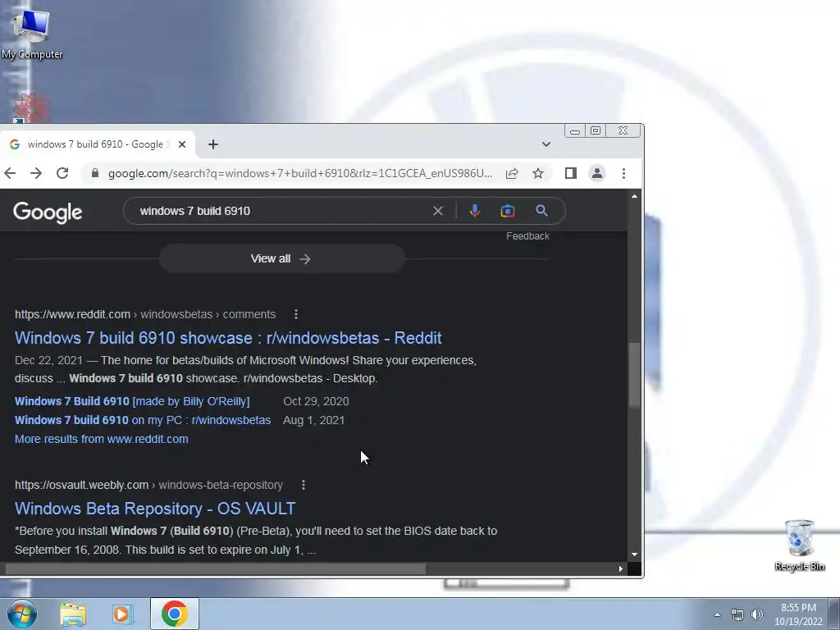The height and width of the screenshot is (630, 840).
Task: Clear the search query with X
Action: (x=438, y=211)
